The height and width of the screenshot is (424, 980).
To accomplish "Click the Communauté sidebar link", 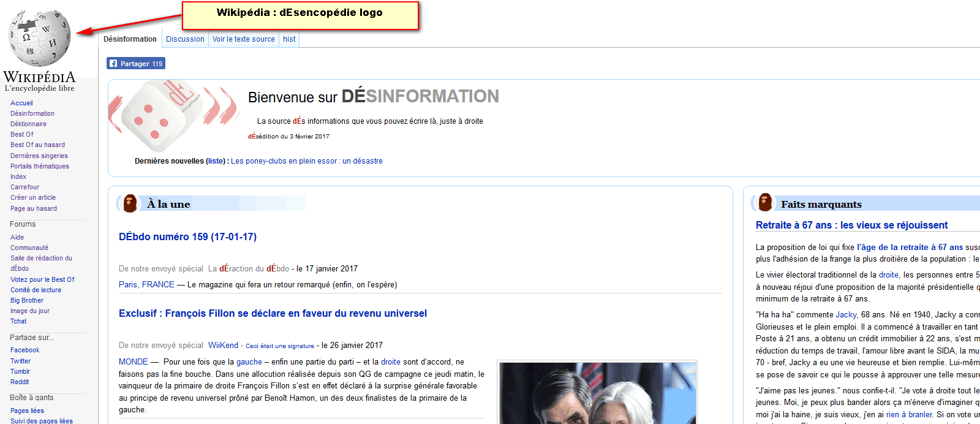I will coord(29,248).
